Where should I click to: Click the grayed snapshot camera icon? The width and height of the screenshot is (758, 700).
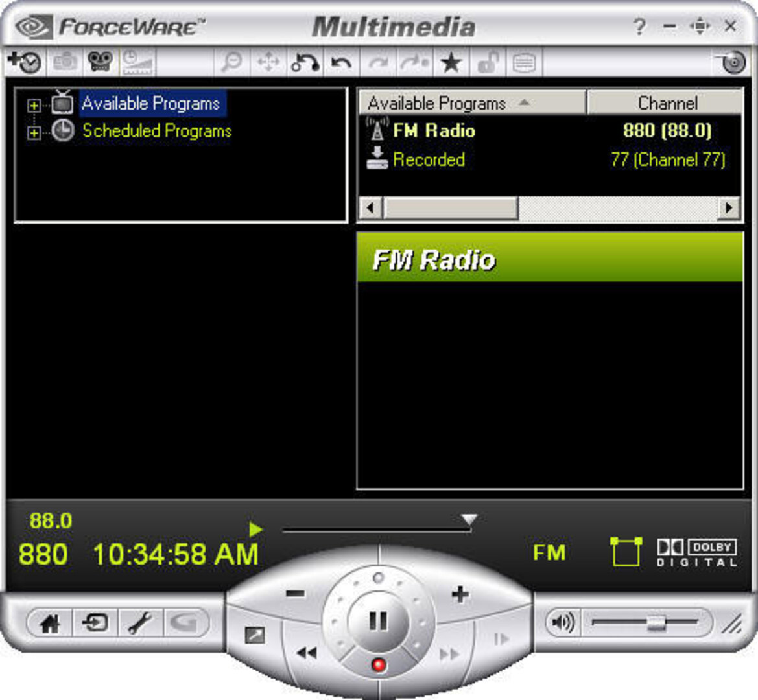65,62
